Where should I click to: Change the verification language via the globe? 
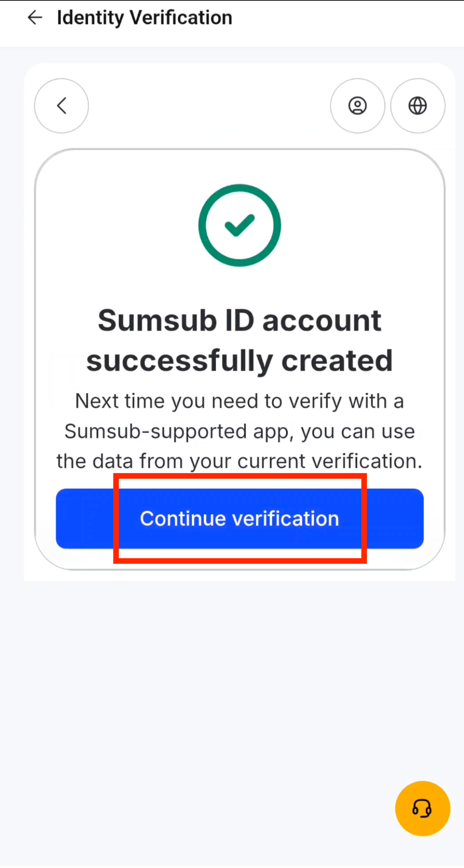coord(417,106)
